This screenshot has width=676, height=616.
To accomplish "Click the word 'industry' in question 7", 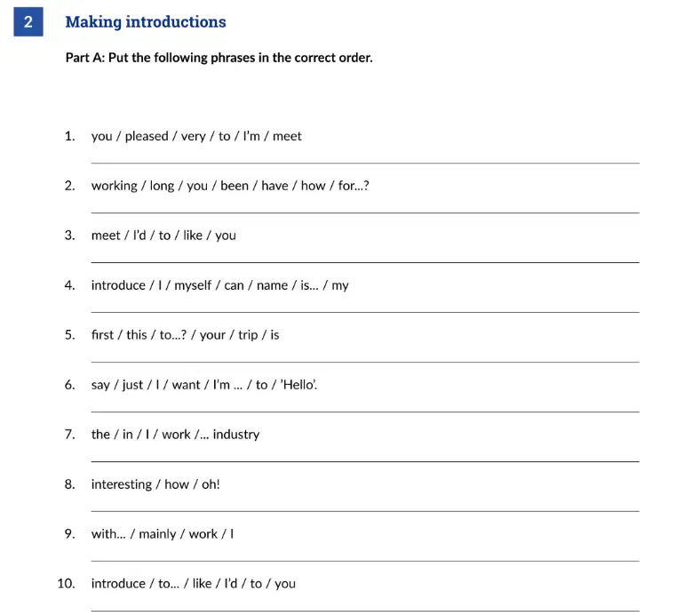I will tap(236, 435).
